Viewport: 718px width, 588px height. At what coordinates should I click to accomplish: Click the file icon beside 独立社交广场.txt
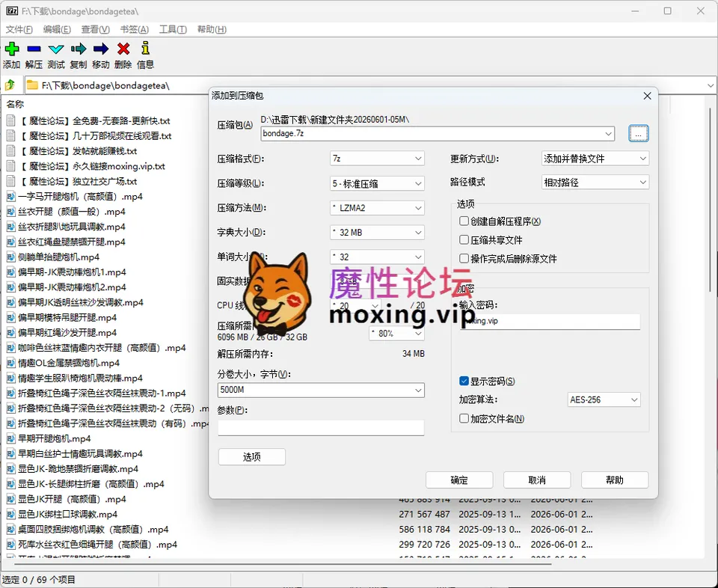(x=11, y=181)
